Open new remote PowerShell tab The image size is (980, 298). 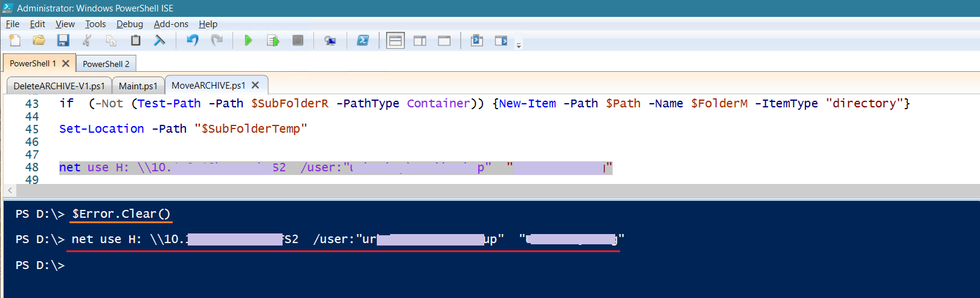click(330, 40)
